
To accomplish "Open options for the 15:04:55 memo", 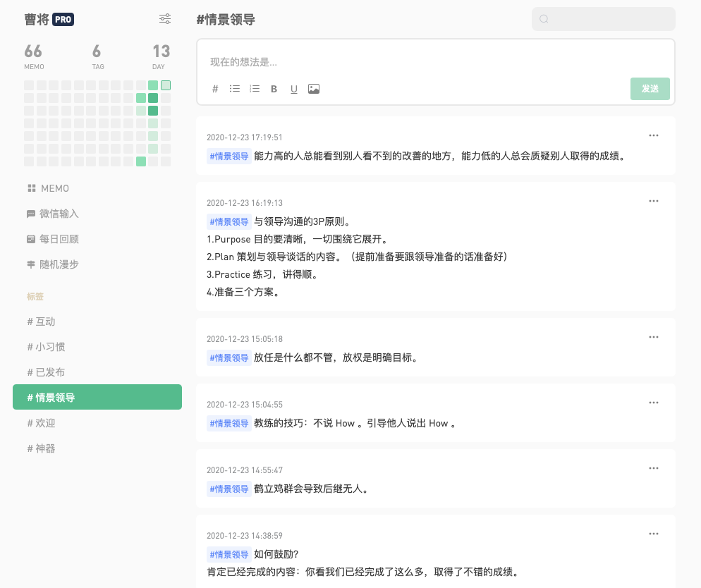I will coord(654,403).
